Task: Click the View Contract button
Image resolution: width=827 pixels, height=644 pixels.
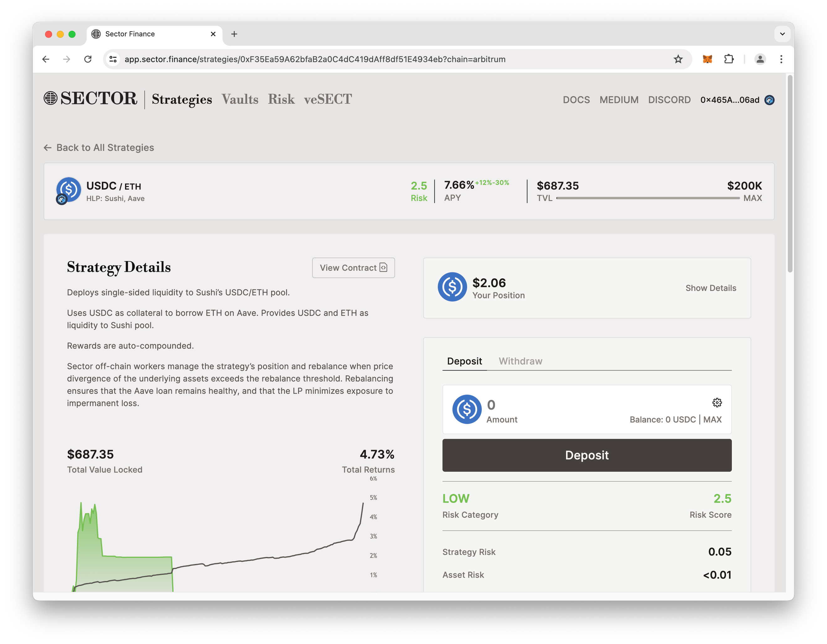Action: pos(353,268)
